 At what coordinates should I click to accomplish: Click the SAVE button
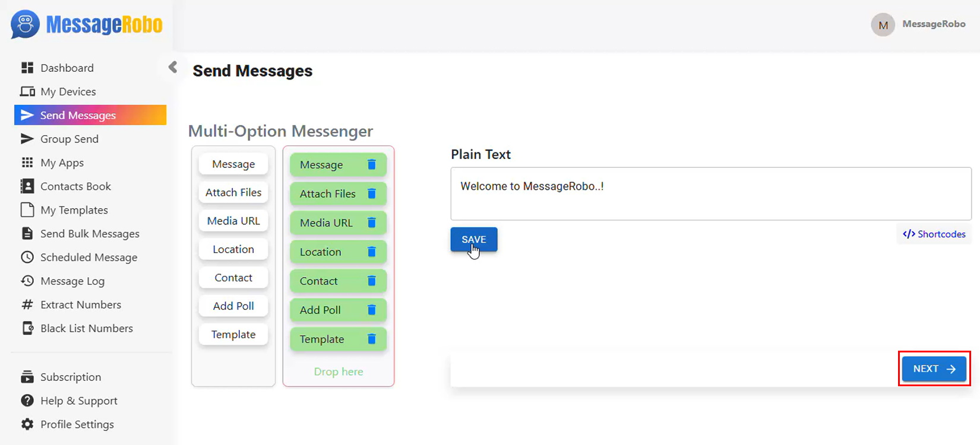click(474, 239)
